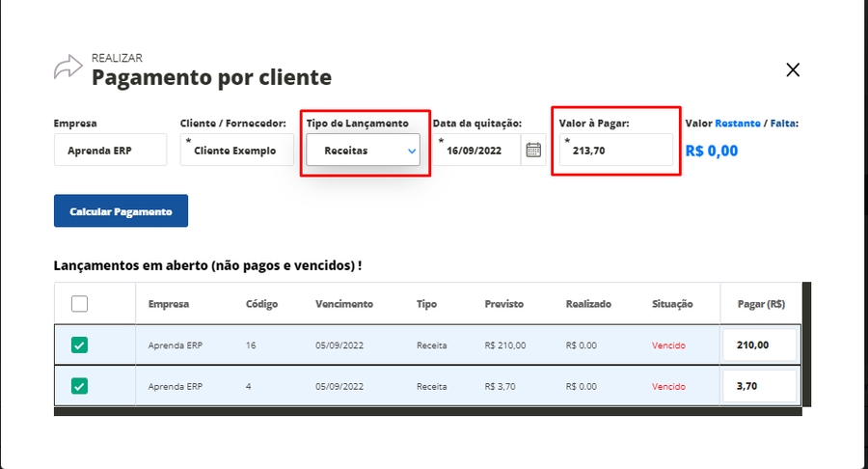Open the Tipo de Lançamento dropdown

[364, 151]
